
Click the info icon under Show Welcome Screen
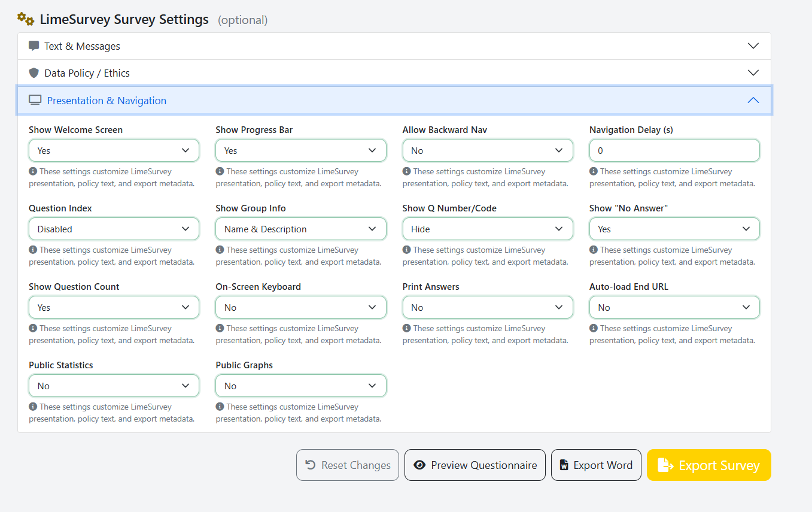pyautogui.click(x=33, y=171)
